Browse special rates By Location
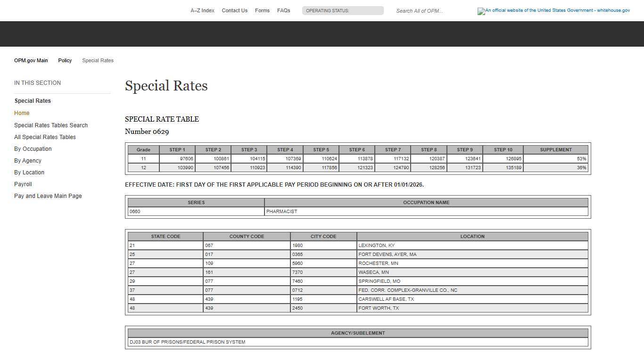 click(29, 172)
